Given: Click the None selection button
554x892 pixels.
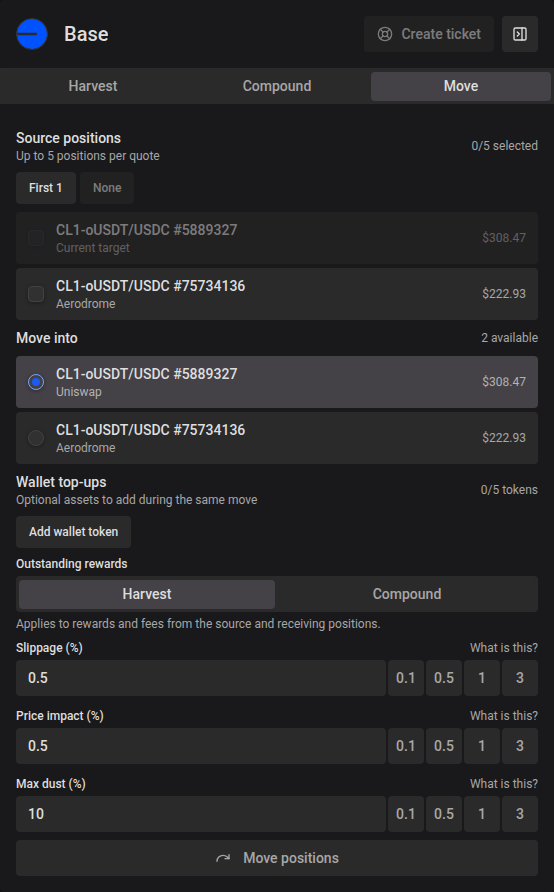Looking at the screenshot, I should [107, 188].
